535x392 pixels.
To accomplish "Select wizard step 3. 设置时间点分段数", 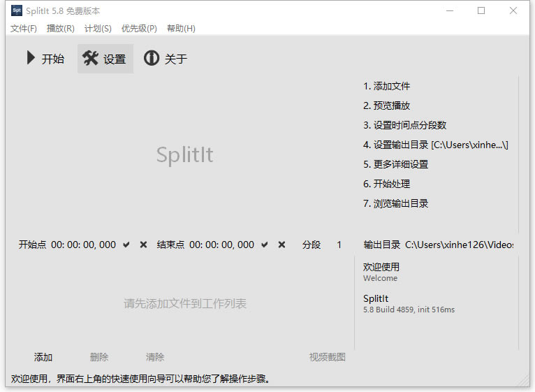I will coord(404,125).
